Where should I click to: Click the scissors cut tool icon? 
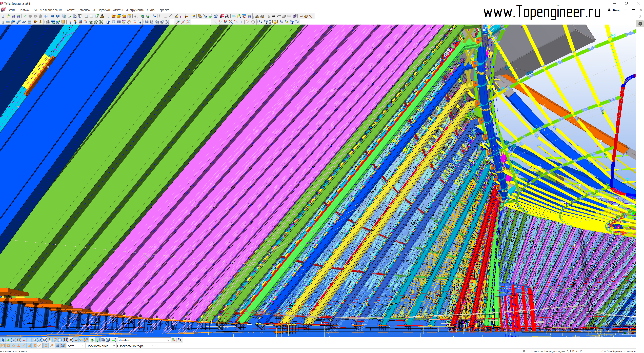tap(102, 16)
